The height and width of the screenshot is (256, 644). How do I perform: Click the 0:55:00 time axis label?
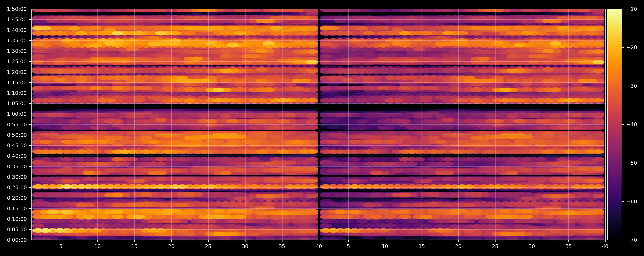16,125
